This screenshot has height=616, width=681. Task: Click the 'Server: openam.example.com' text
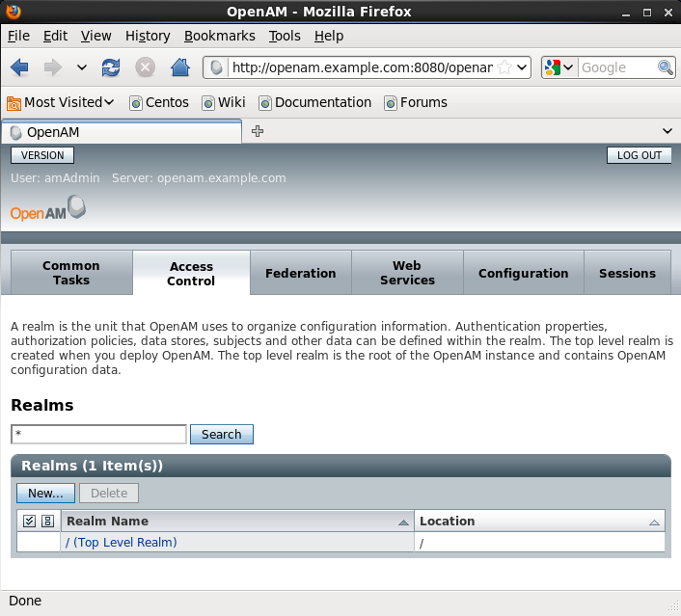point(199,178)
